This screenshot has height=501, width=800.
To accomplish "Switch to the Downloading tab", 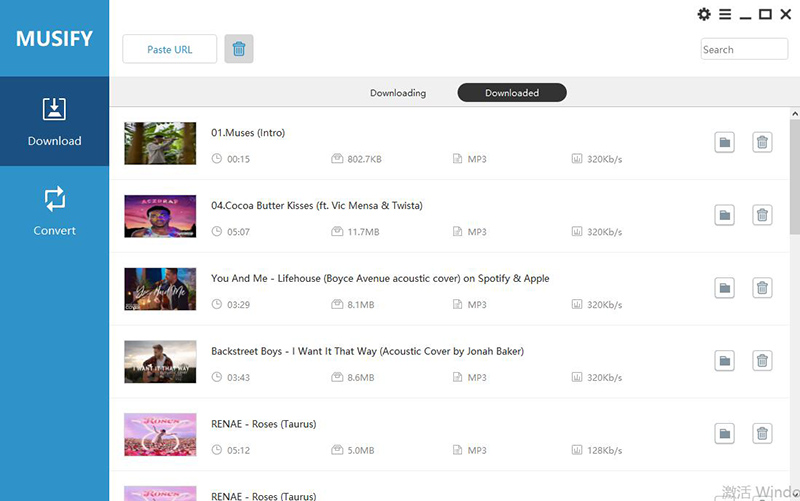I will click(398, 93).
